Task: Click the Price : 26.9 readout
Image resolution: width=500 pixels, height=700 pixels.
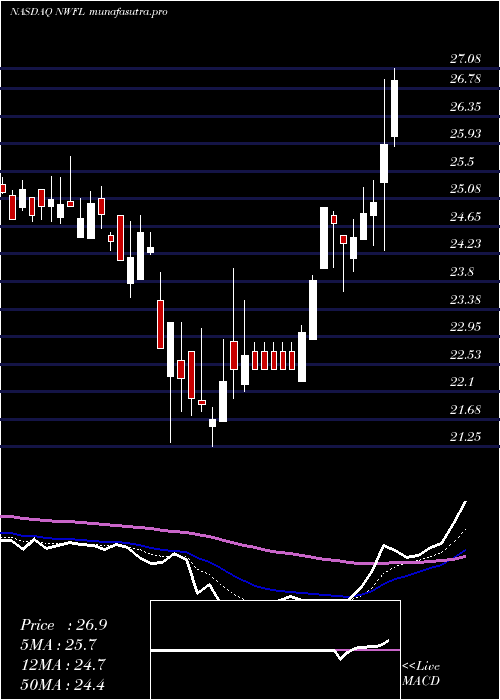Action: (63, 625)
